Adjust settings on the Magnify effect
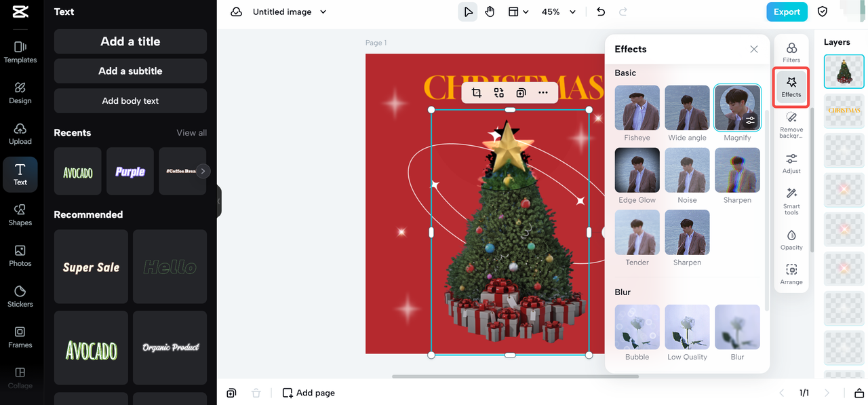Viewport: 868px width, 405px height. pos(750,121)
